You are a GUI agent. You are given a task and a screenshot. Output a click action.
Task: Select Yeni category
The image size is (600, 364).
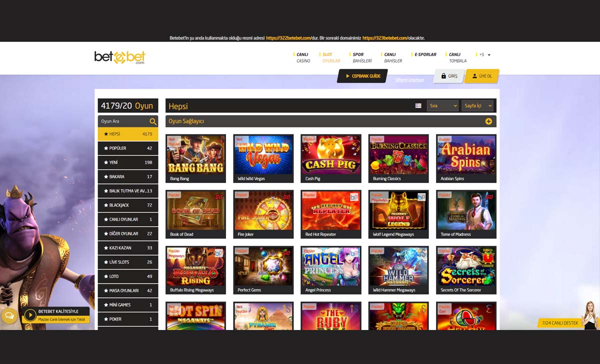127,162
